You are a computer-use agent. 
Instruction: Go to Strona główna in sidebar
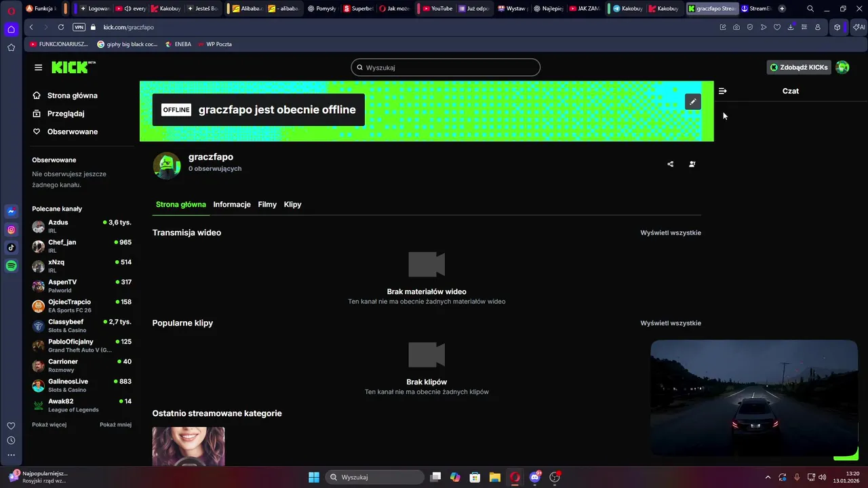(x=65, y=96)
